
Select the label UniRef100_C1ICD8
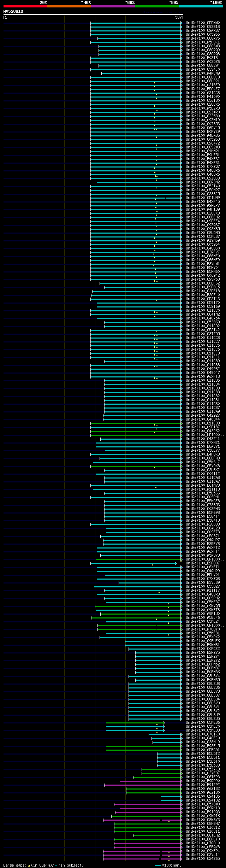pos(203,423)
